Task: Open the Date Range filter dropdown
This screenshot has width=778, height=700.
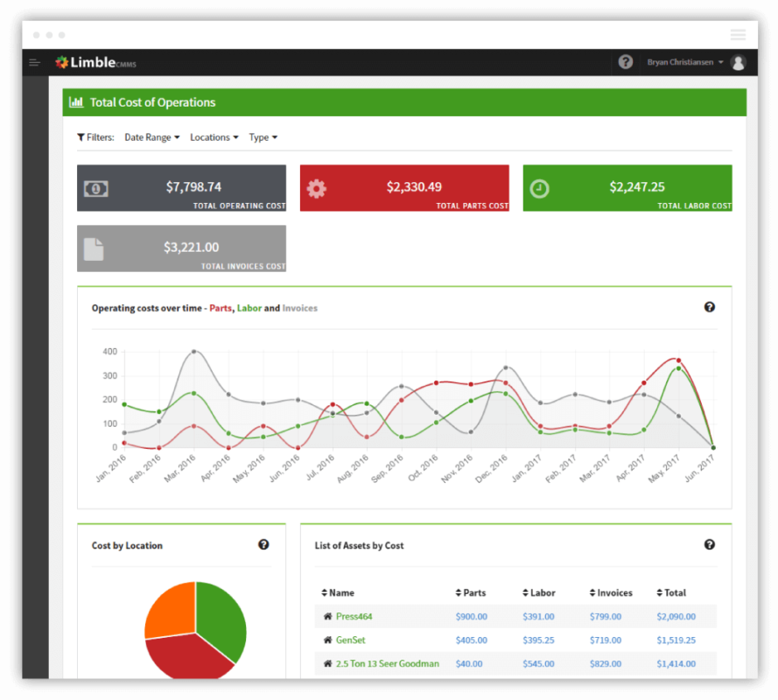Action: (x=151, y=137)
